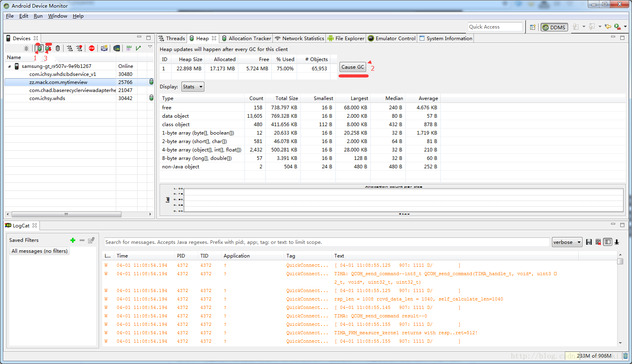Toggle the Update Heap button in Devices toolbar

39,48
